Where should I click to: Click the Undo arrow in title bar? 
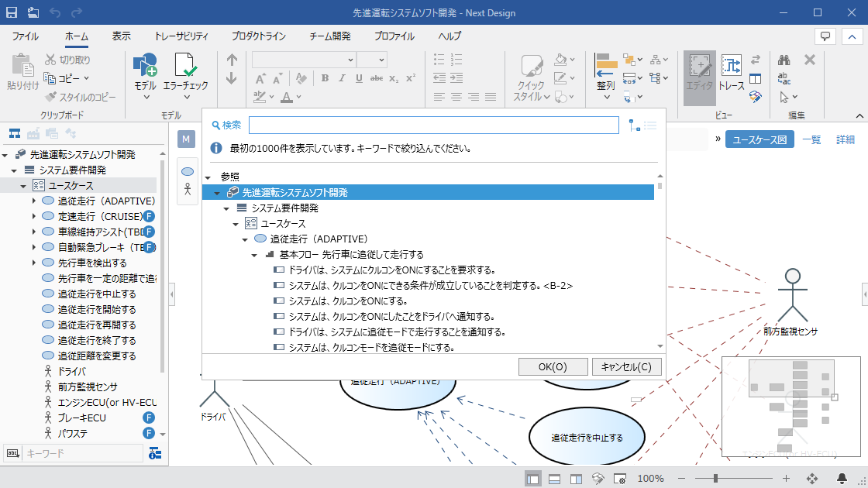tap(55, 12)
